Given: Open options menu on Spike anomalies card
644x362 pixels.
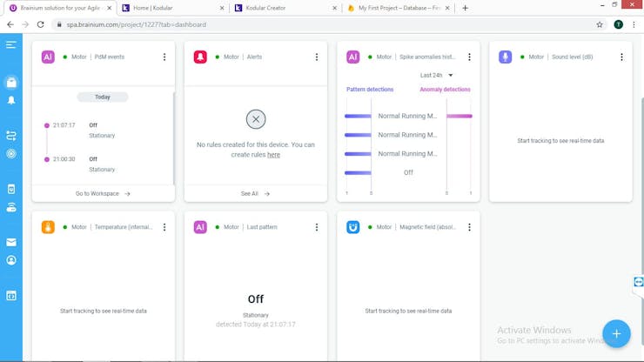Looking at the screenshot, I should [469, 57].
